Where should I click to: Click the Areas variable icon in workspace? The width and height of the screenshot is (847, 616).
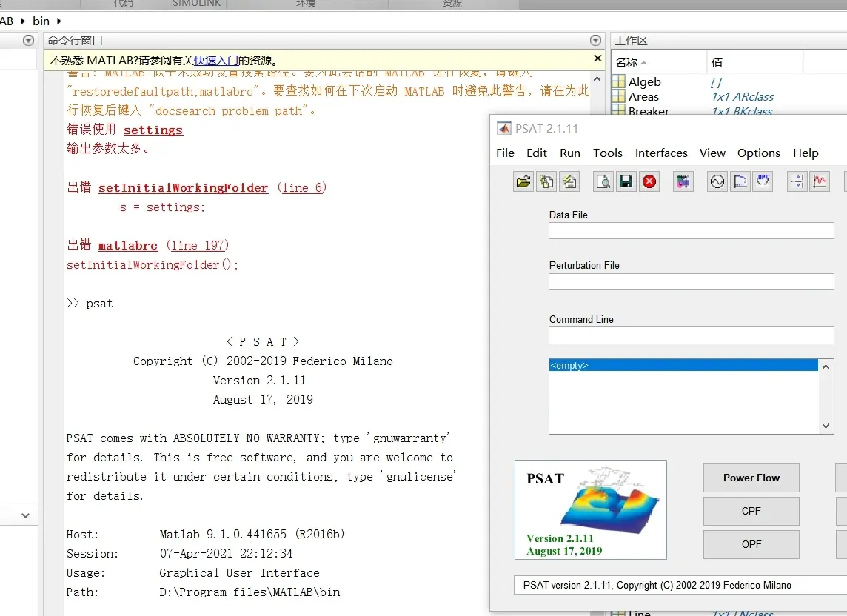coord(618,97)
